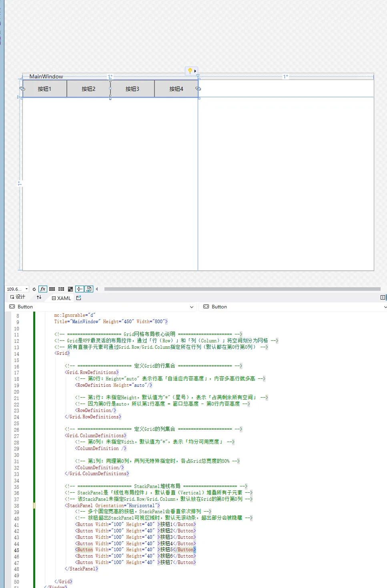Image resolution: width=387 pixels, height=588 pixels.
Task: Open the zoom level dropdown showing 109.6
Action: pos(17,289)
